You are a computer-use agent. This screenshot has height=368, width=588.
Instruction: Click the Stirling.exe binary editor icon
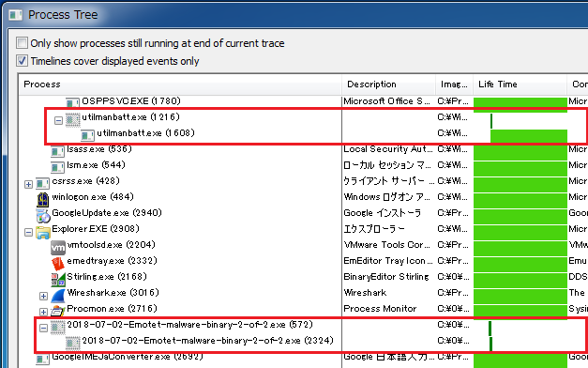tap(58, 279)
